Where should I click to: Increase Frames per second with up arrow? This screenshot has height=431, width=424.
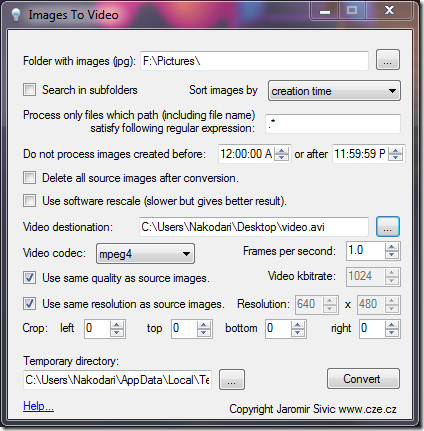[x=391, y=247]
